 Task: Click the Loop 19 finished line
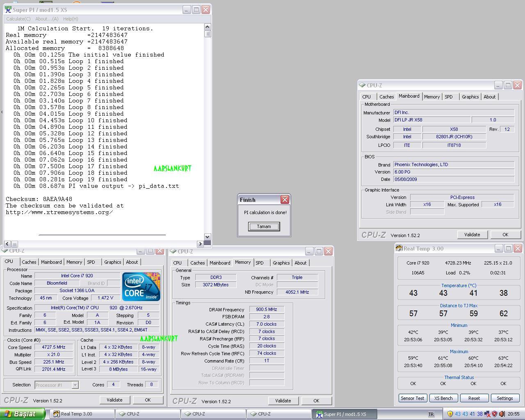70,180
